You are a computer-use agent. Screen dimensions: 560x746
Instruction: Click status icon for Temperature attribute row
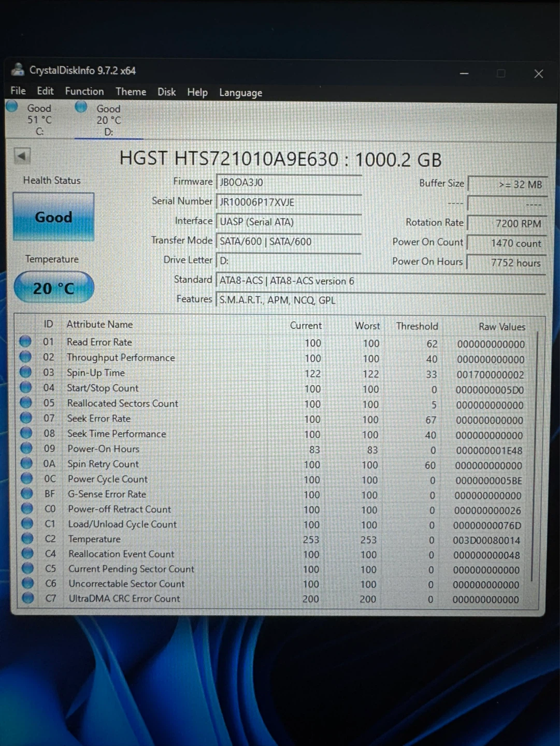28,538
